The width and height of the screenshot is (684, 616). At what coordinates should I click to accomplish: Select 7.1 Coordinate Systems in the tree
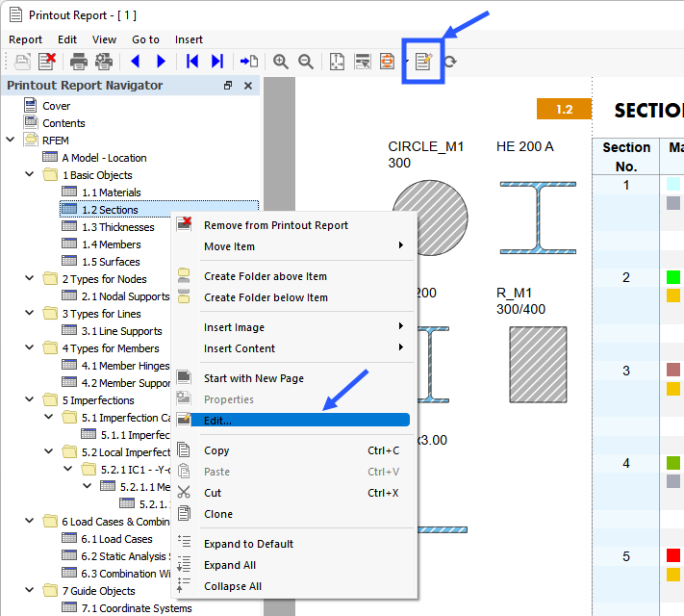137,608
